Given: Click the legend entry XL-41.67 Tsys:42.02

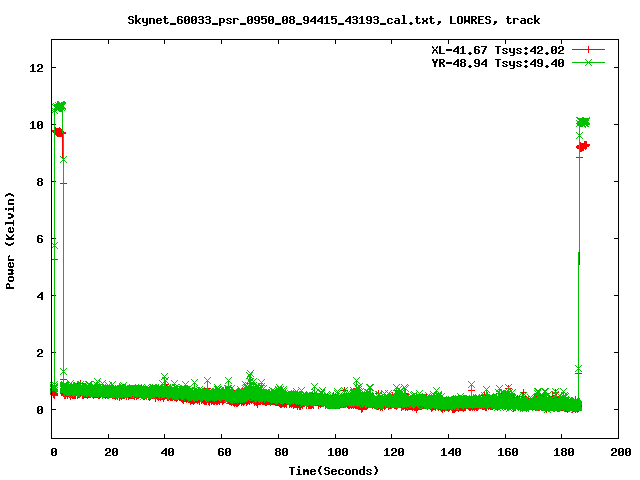Looking at the screenshot, I should click(x=498, y=50).
